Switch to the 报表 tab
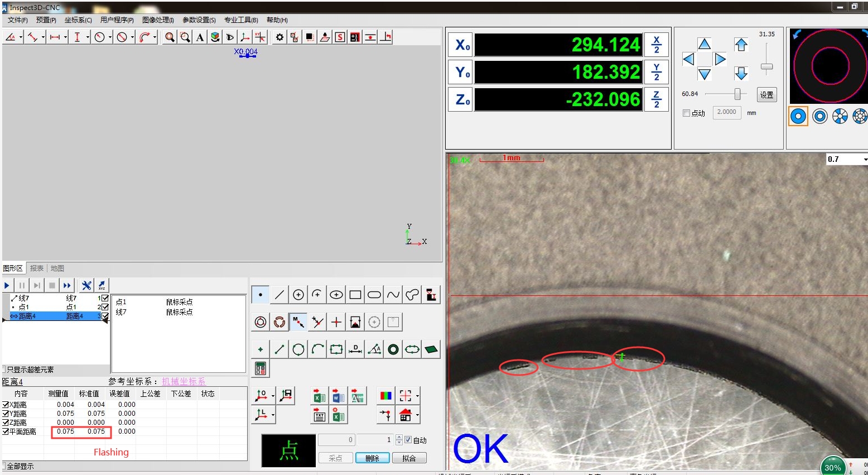This screenshot has height=475, width=868. click(37, 268)
